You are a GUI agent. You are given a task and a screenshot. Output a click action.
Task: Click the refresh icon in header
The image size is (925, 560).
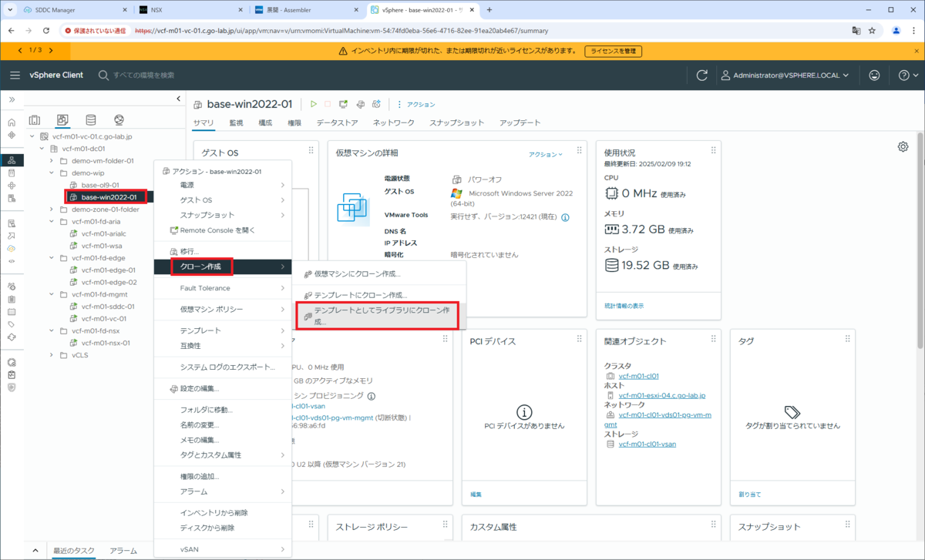[x=702, y=75]
